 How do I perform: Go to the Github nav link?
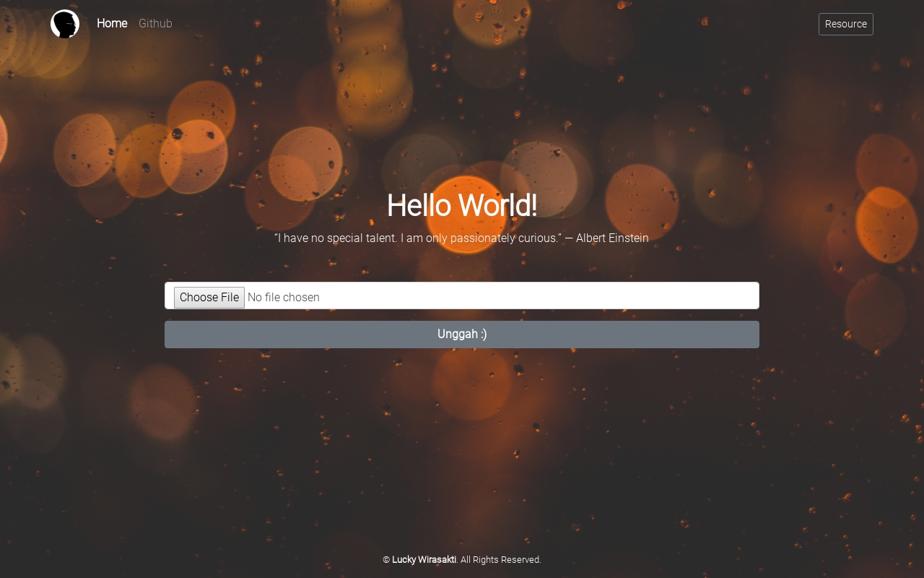click(x=155, y=24)
